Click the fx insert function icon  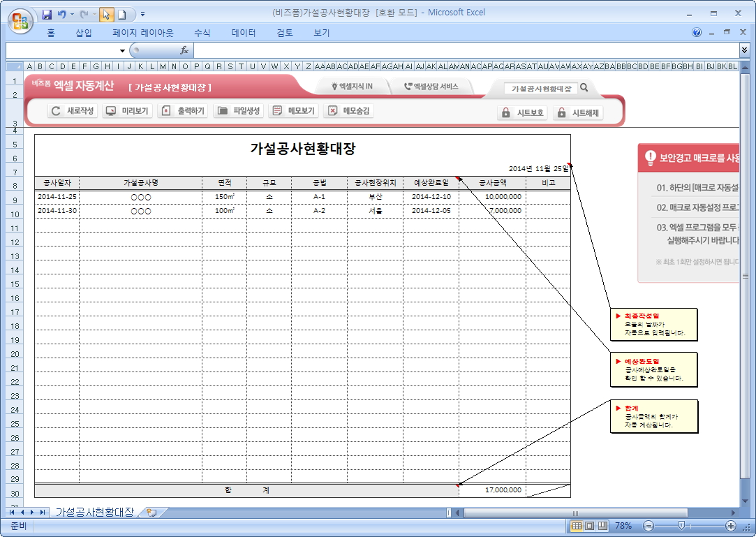click(184, 50)
